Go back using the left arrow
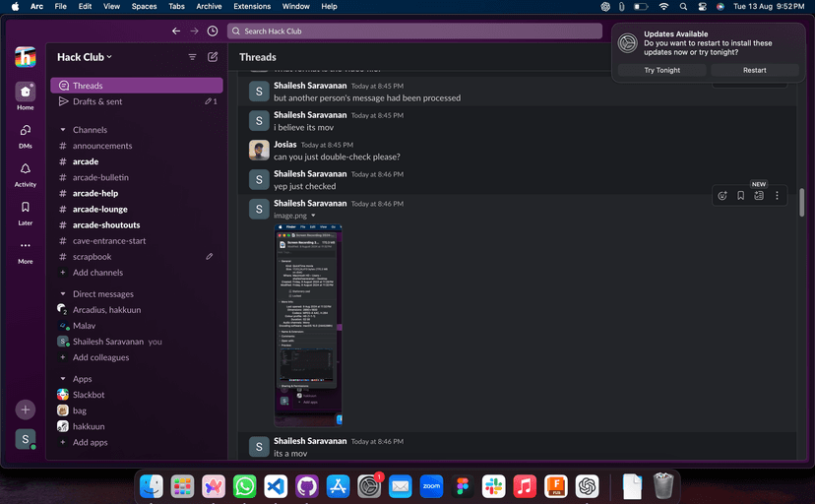Screen dimensions: 815x504 coord(176,31)
